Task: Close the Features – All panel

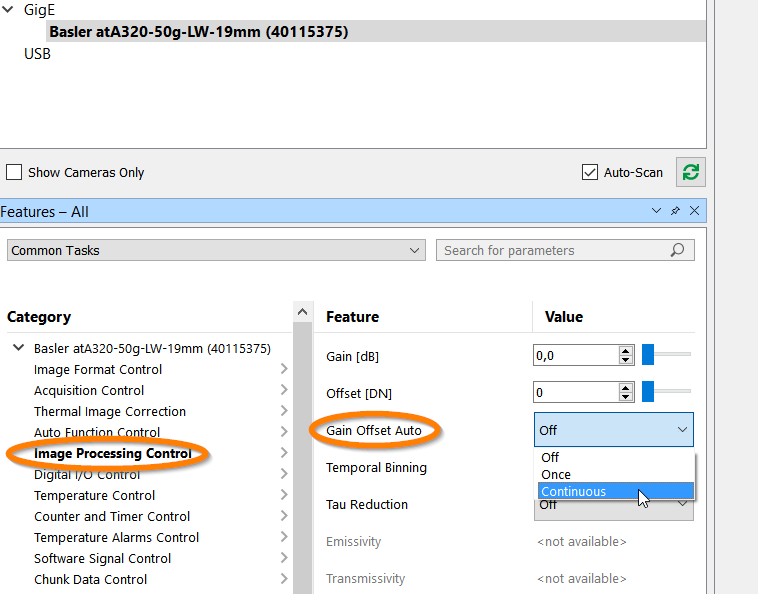Action: pos(694,211)
